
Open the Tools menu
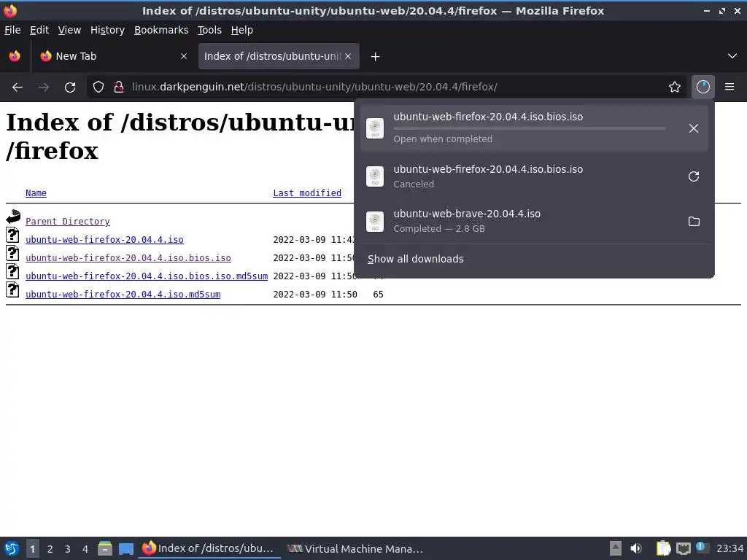click(209, 30)
